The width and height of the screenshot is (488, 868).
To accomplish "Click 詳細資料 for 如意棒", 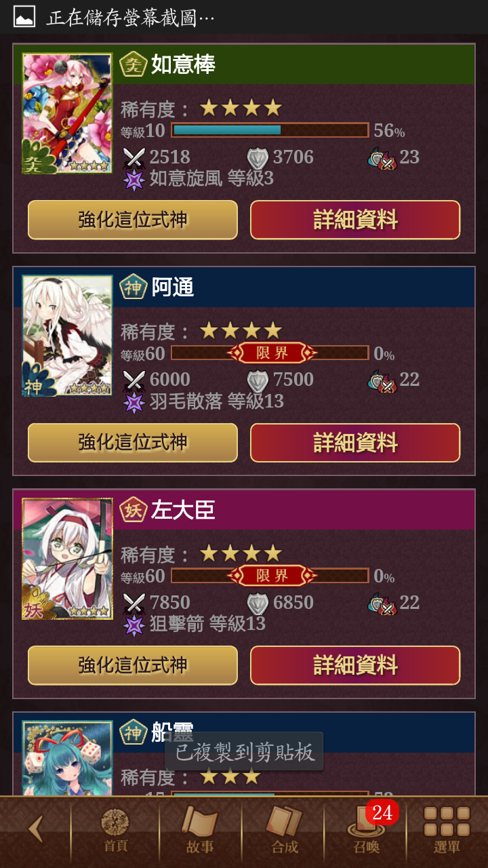I will [355, 220].
